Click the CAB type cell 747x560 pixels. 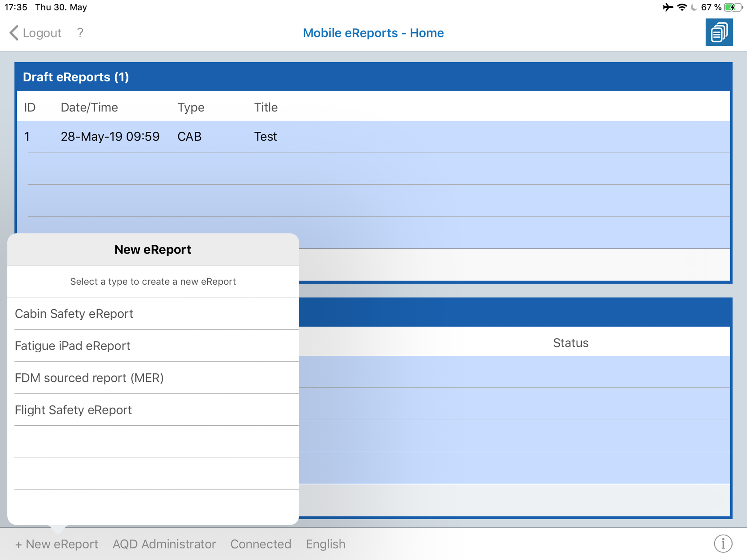[189, 136]
